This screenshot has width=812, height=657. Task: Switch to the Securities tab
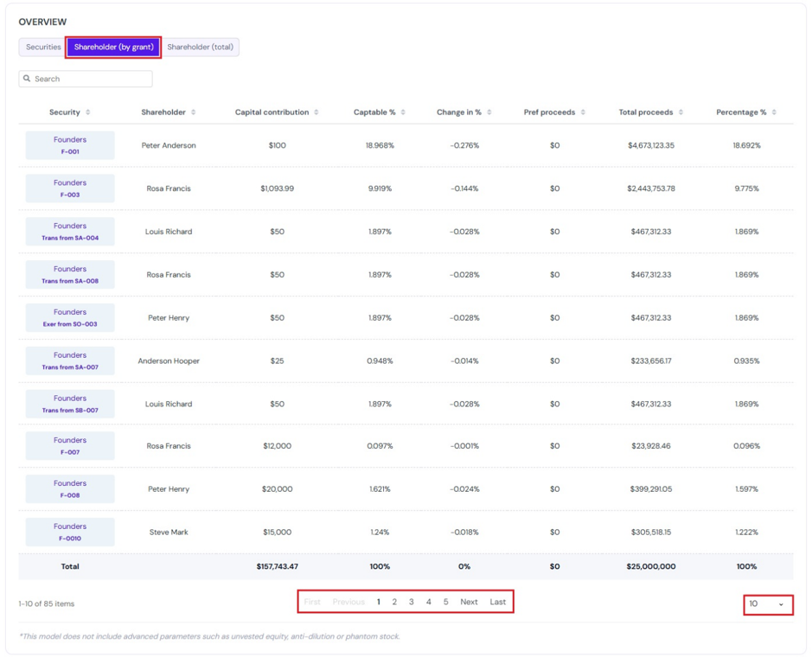click(42, 47)
